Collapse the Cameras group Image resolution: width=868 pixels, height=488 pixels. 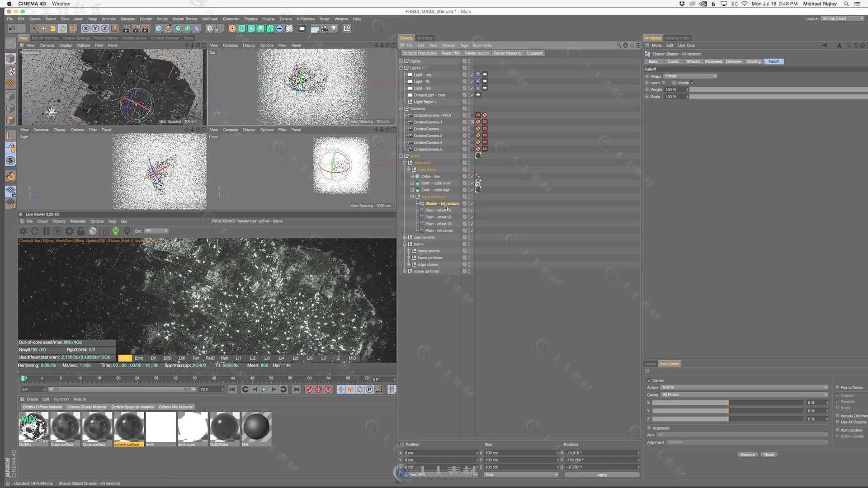tap(401, 108)
